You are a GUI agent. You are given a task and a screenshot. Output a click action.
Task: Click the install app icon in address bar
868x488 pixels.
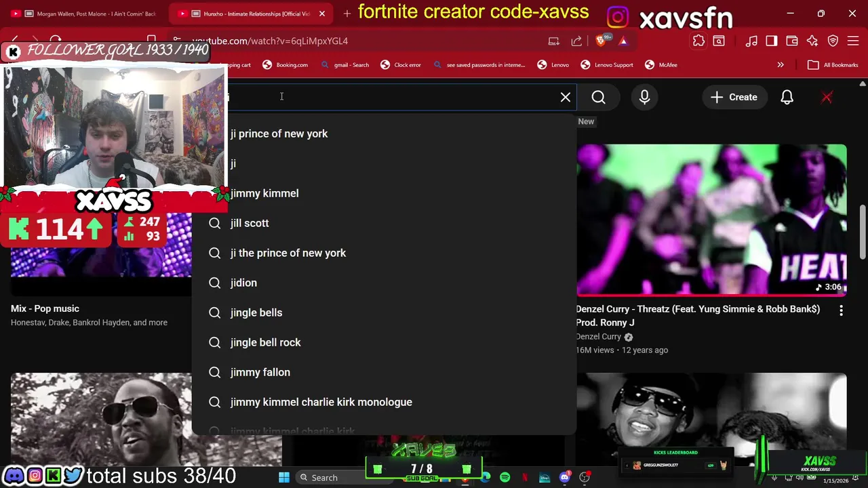point(553,41)
